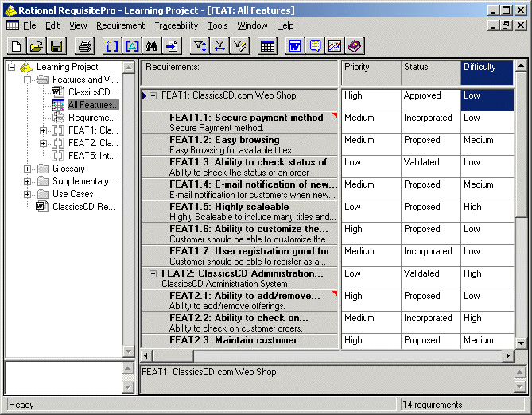Open the File menu

click(x=29, y=25)
